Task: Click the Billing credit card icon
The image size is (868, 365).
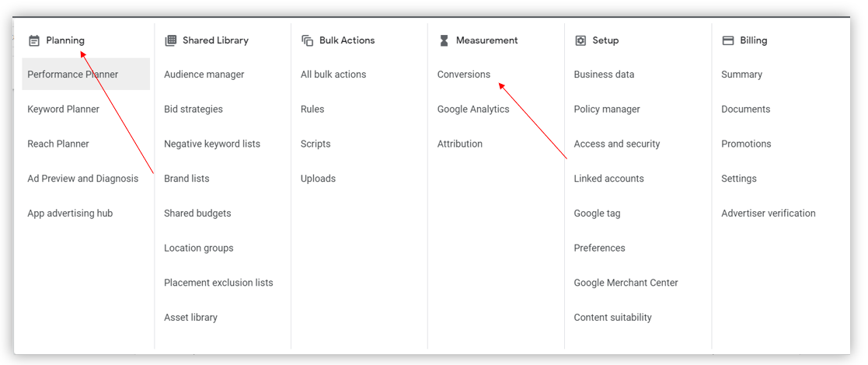Action: pos(728,40)
